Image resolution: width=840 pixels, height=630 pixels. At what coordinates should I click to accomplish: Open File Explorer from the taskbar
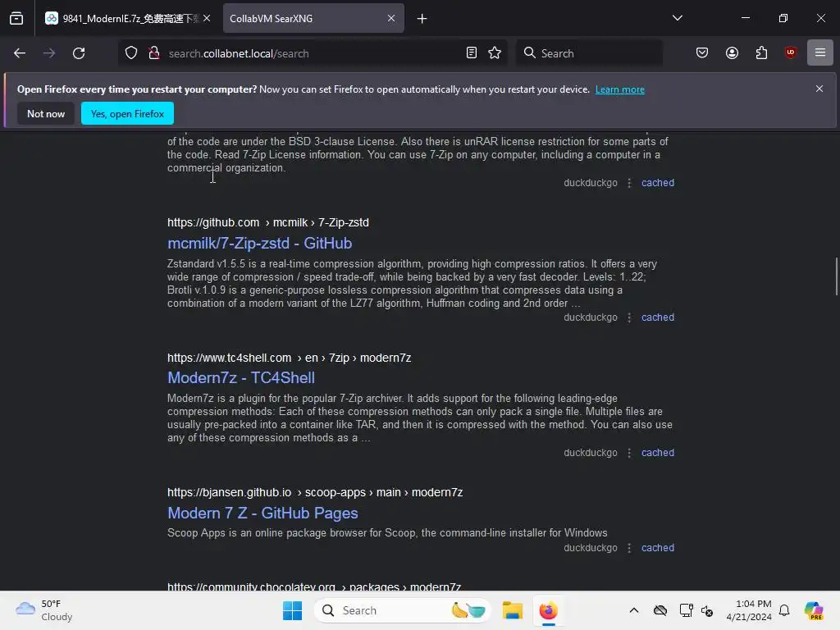pyautogui.click(x=512, y=610)
